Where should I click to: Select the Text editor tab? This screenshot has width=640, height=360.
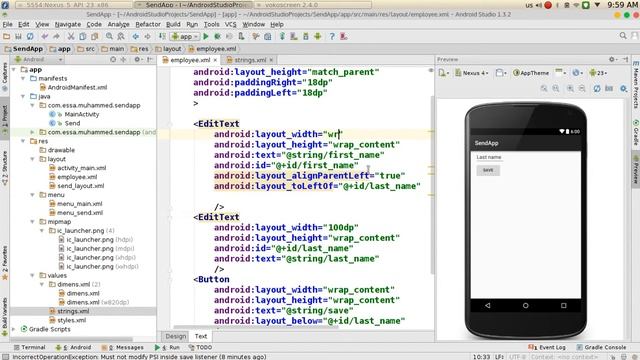coord(201,336)
